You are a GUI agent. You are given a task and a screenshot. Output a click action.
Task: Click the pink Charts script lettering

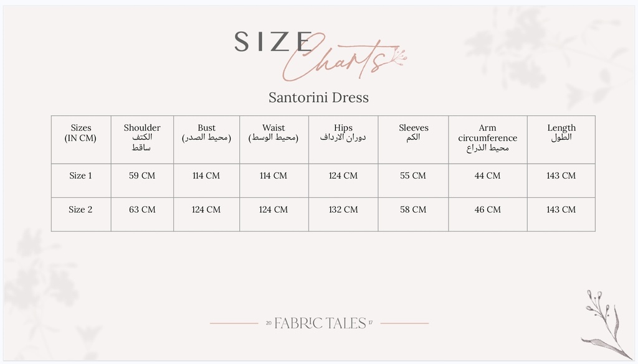(344, 58)
